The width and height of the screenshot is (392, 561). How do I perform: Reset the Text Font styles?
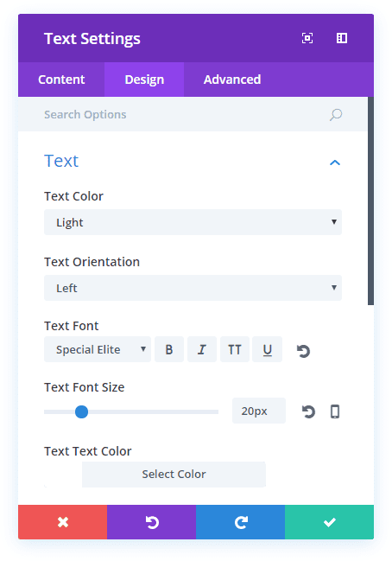[x=303, y=351]
